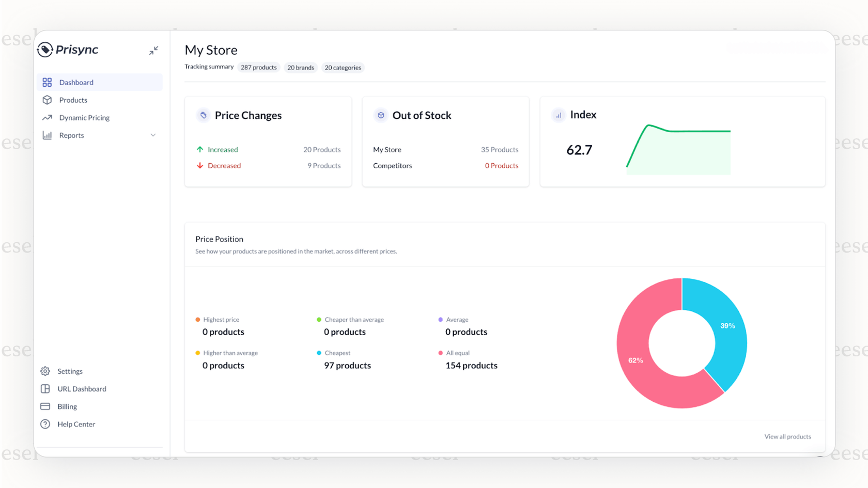Click the Prisync logo icon
This screenshot has width=868, height=488.
pos(45,50)
